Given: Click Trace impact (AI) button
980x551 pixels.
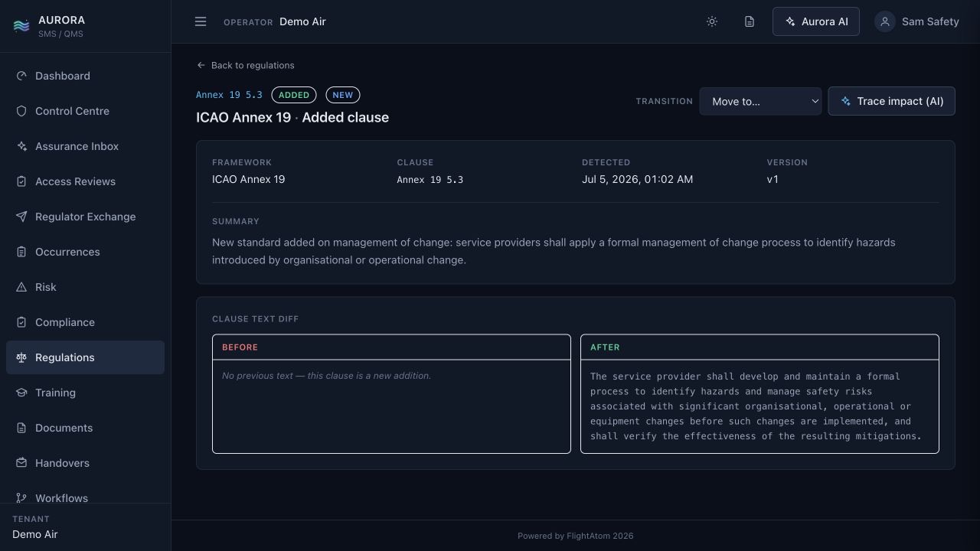Looking at the screenshot, I should [891, 101].
